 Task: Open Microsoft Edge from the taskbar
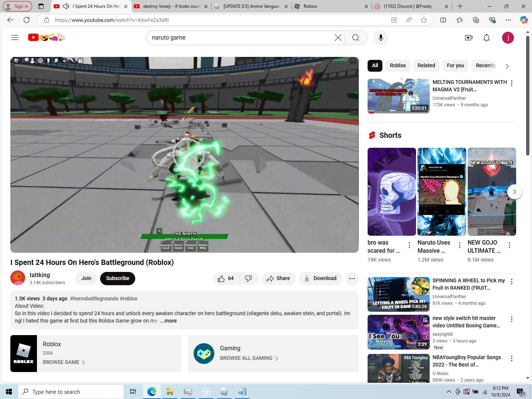151,392
